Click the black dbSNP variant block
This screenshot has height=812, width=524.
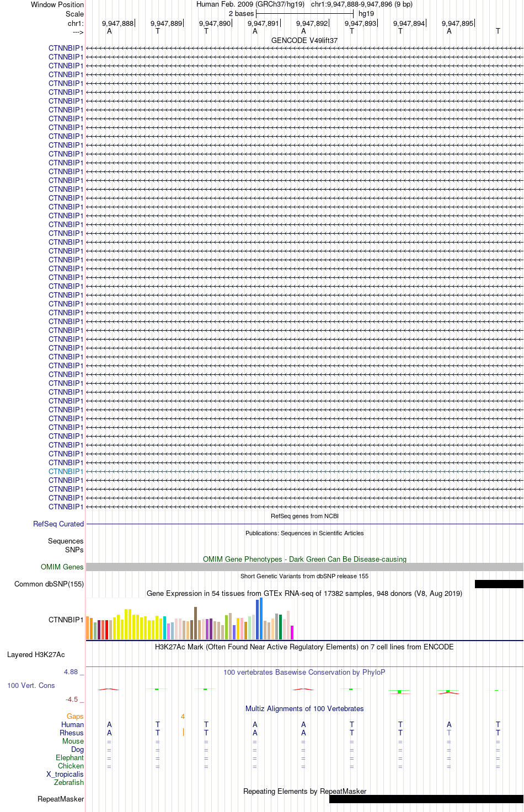point(499,584)
